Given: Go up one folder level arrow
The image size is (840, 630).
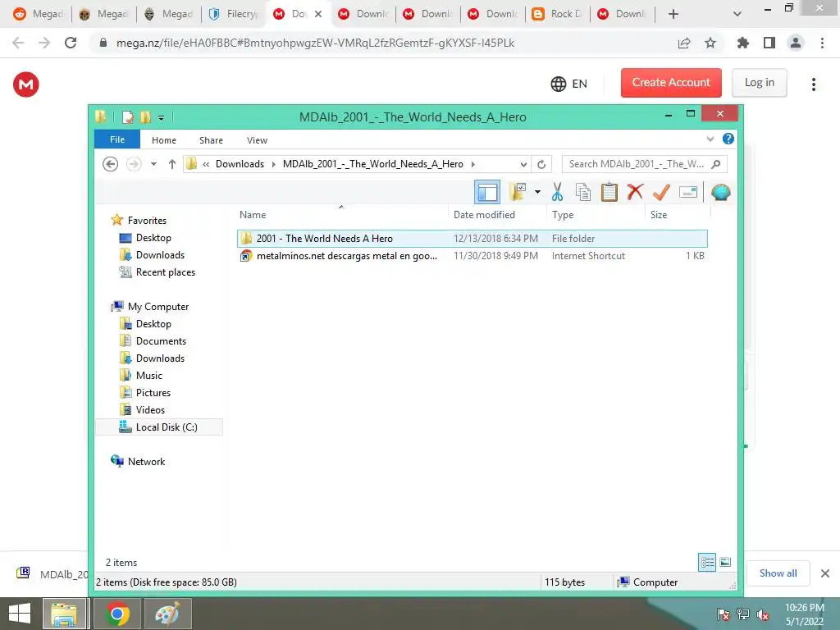Looking at the screenshot, I should [172, 164].
